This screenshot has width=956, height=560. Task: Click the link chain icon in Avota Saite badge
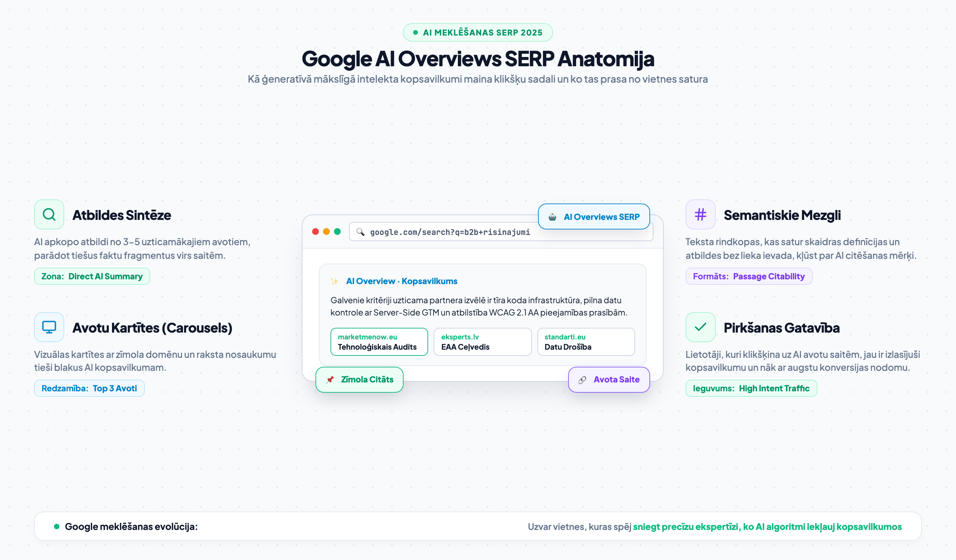tap(582, 380)
